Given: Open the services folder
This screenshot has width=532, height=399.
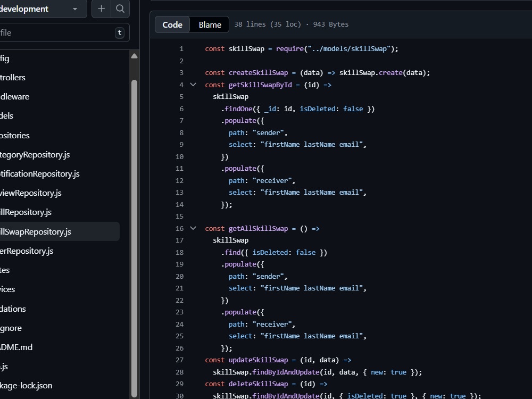Looking at the screenshot, I should 7,289.
